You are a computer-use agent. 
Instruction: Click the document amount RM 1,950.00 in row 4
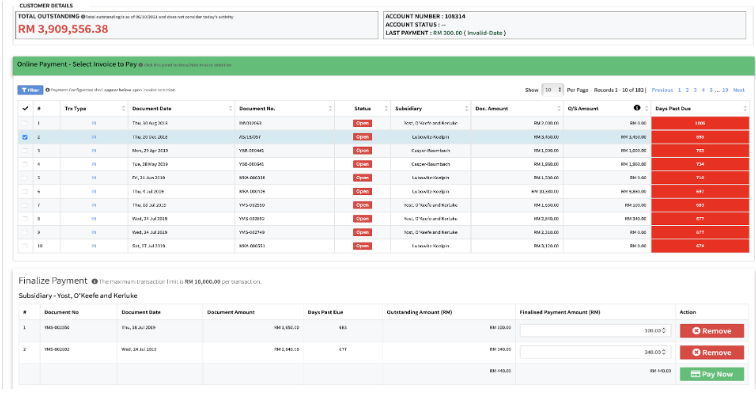click(546, 164)
